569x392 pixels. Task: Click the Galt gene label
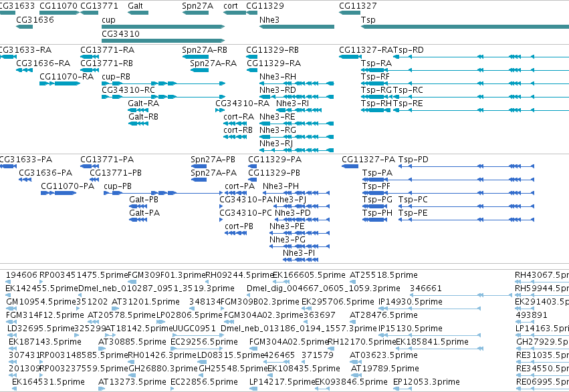[x=135, y=6]
